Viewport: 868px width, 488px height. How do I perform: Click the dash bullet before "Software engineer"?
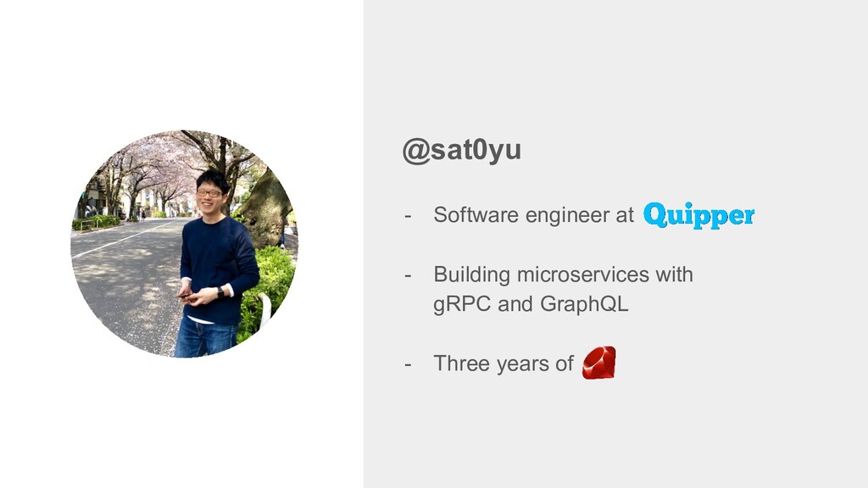[408, 216]
